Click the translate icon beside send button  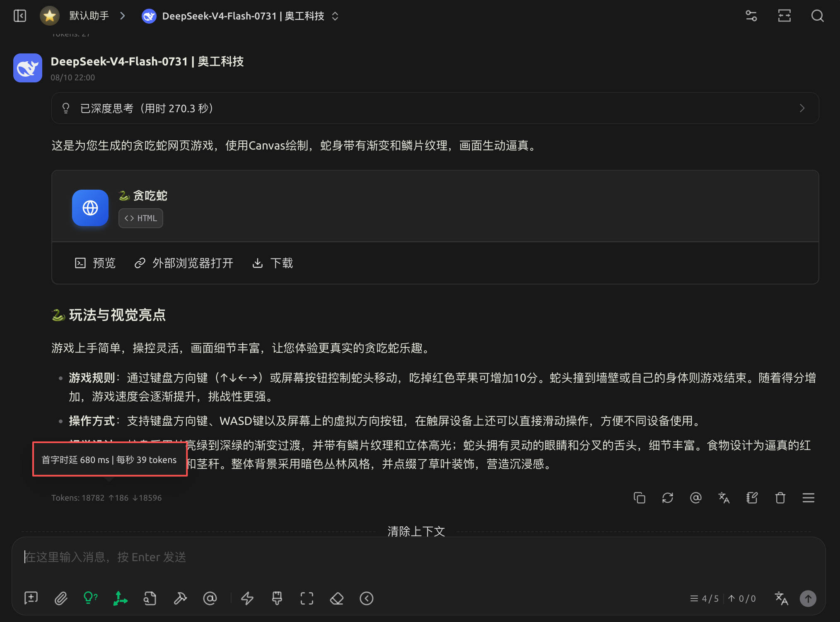pos(781,598)
